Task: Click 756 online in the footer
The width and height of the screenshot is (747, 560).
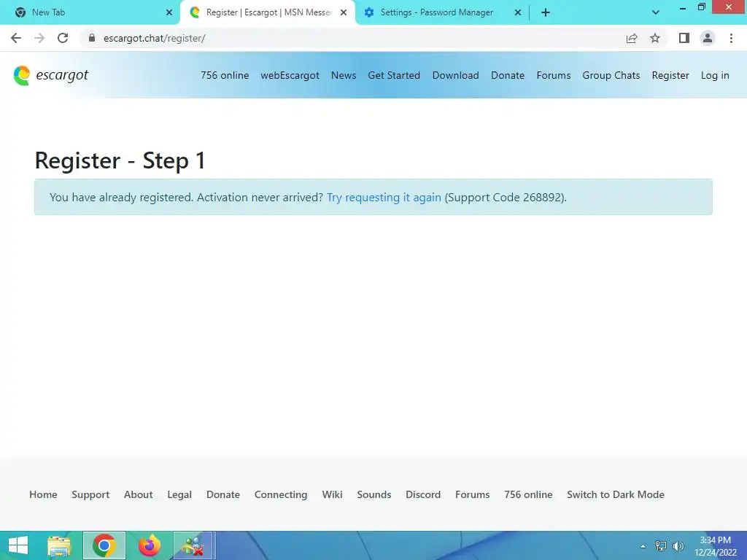Action: pos(528,494)
